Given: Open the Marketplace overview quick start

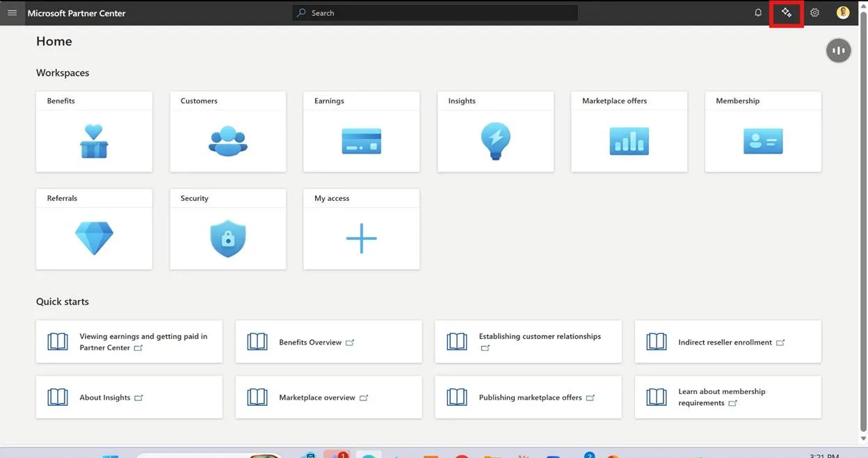Looking at the screenshot, I should click(329, 397).
